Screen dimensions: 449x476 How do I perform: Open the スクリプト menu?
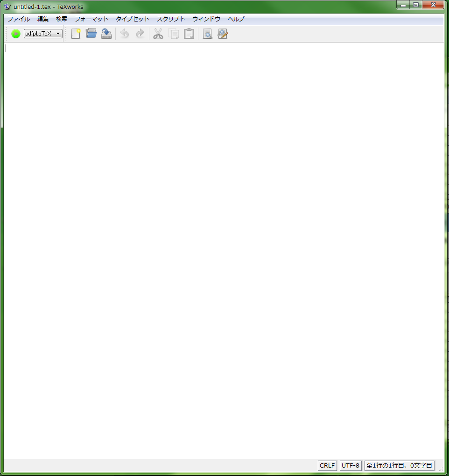pyautogui.click(x=171, y=19)
